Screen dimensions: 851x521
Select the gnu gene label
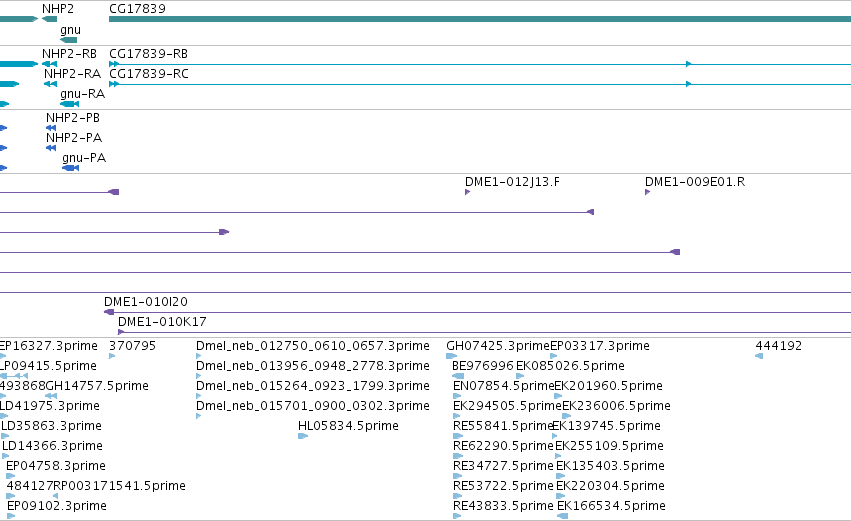[71, 30]
